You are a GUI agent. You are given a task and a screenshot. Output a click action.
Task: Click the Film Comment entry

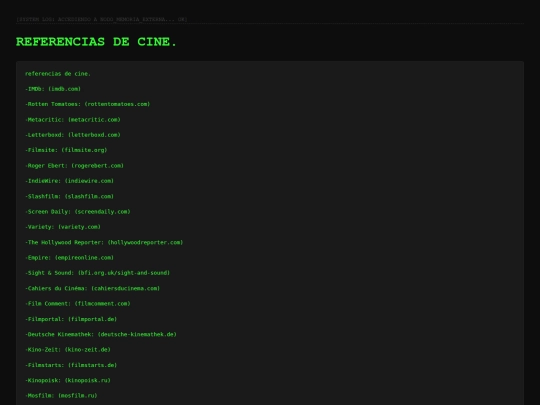pyautogui.click(x=78, y=303)
